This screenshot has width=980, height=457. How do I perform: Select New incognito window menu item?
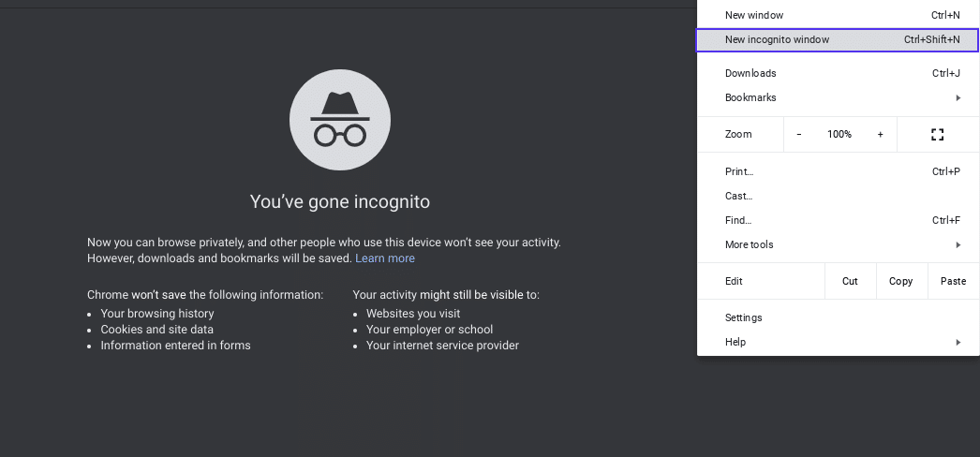click(777, 39)
